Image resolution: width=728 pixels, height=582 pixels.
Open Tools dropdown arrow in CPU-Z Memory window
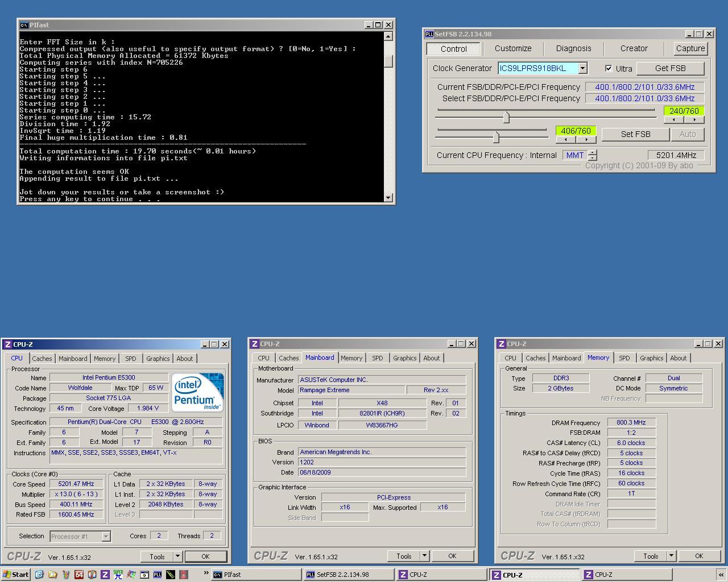pyautogui.click(x=671, y=556)
